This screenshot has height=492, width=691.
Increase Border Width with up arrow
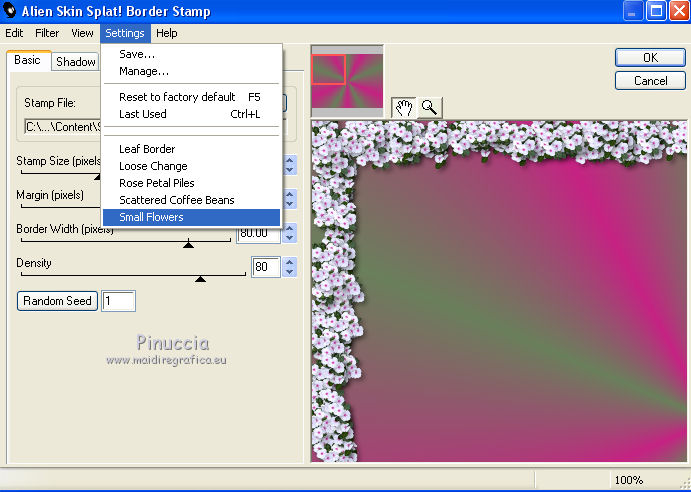(290, 228)
